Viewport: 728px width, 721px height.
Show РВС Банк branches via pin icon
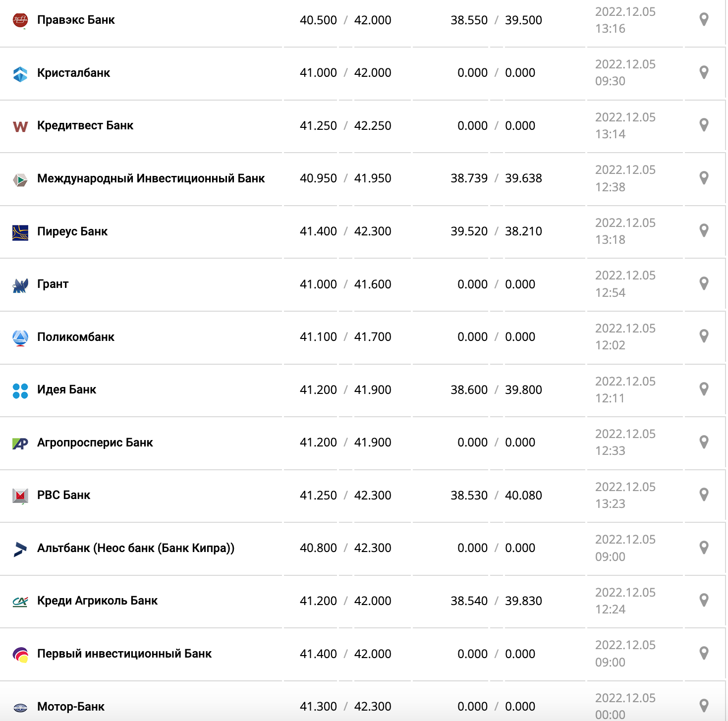[x=704, y=495]
